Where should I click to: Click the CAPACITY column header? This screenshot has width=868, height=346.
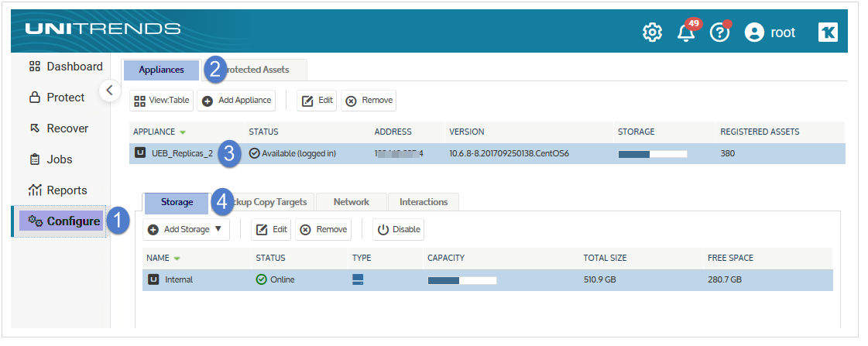(446, 258)
